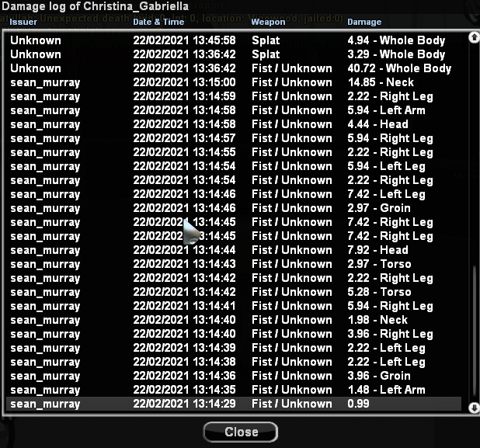
Task: Select the 2.97 - Torso row
Action: tap(234, 264)
